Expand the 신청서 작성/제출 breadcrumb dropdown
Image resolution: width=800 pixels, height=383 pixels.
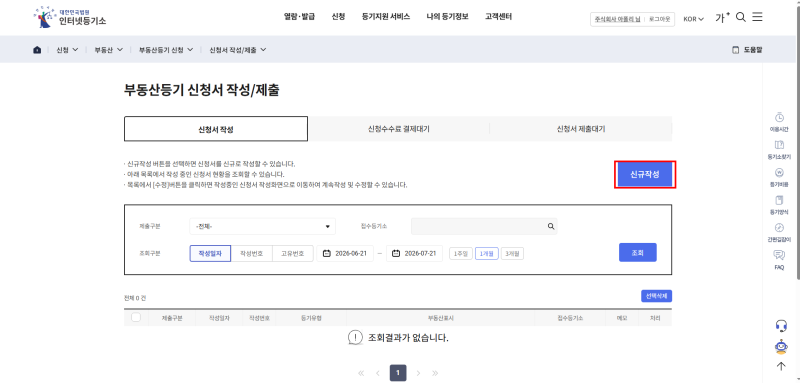pyautogui.click(x=238, y=50)
